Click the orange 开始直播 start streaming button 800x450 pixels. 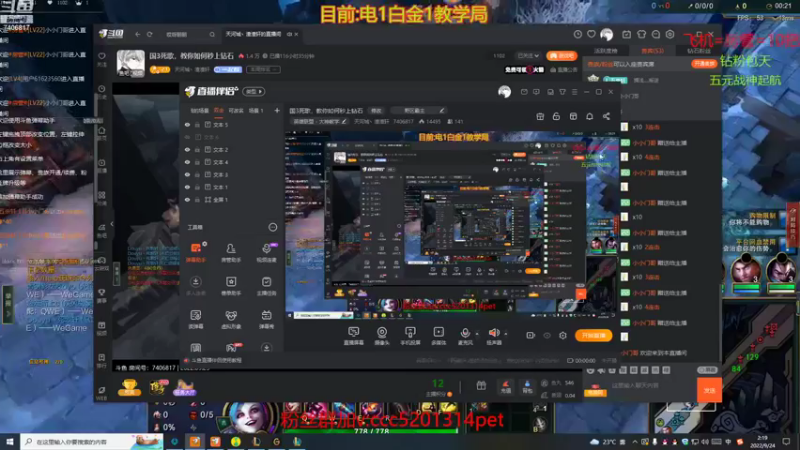pos(593,336)
